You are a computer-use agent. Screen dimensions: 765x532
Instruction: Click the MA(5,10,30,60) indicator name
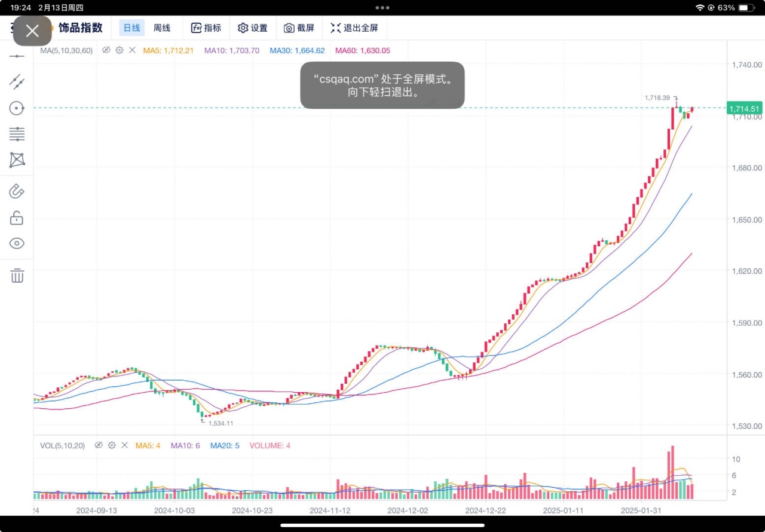tap(66, 50)
